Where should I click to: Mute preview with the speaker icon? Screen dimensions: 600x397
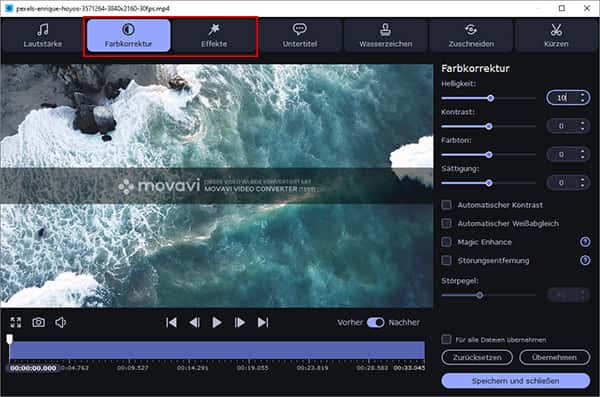click(61, 322)
